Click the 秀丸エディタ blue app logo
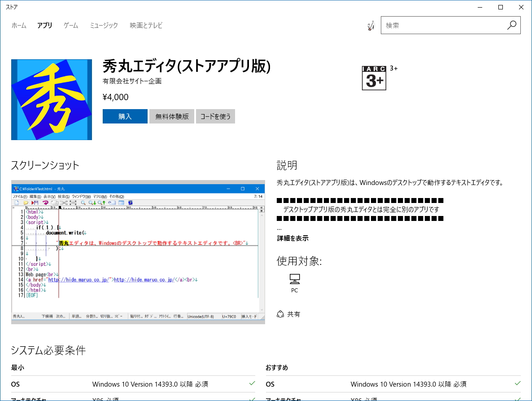The width and height of the screenshot is (532, 401). [x=52, y=100]
